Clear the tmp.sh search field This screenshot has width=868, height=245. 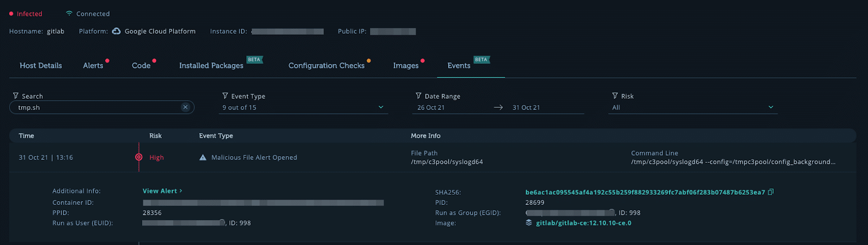click(186, 107)
